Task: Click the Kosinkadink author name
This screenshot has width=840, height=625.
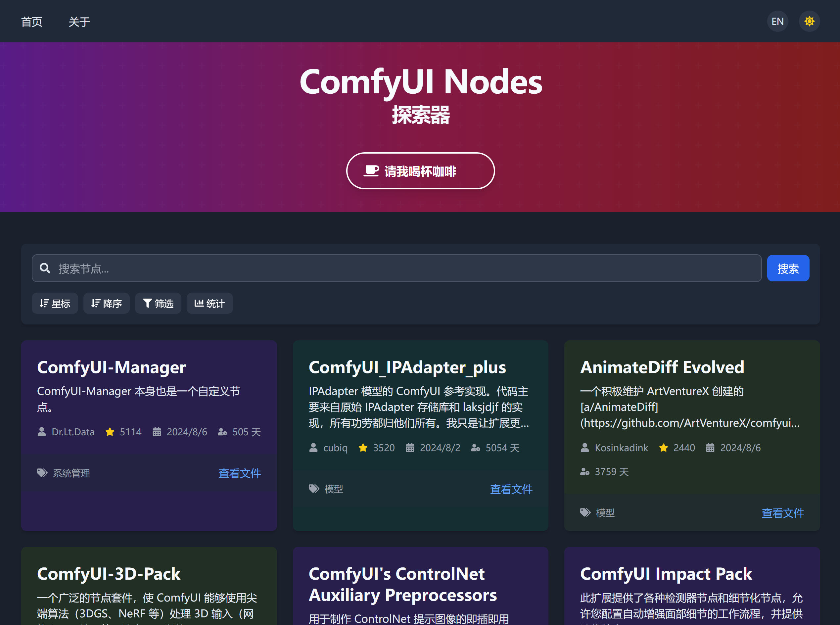Action: 622,448
